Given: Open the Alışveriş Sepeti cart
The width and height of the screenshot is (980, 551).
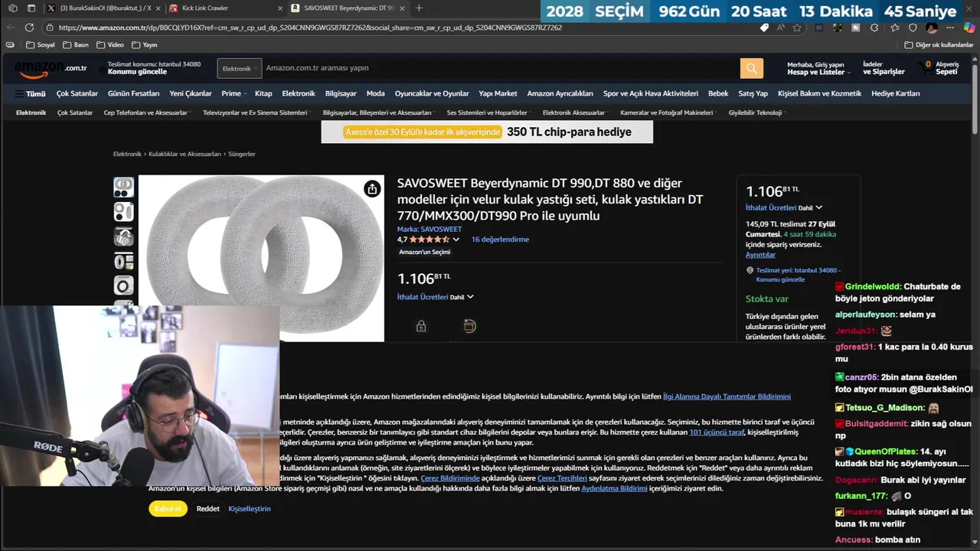Looking at the screenshot, I should pyautogui.click(x=939, y=68).
